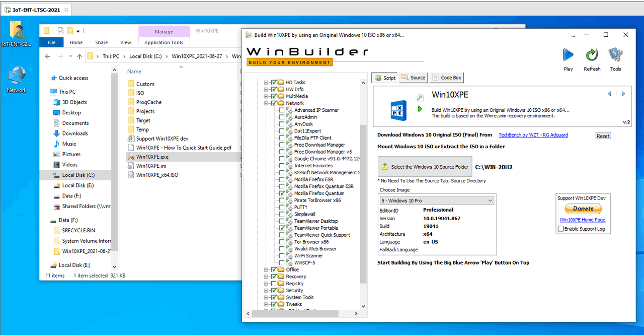The image size is (644, 335).
Task: Open the Home ribbon tab in Explorer
Action: coord(76,43)
